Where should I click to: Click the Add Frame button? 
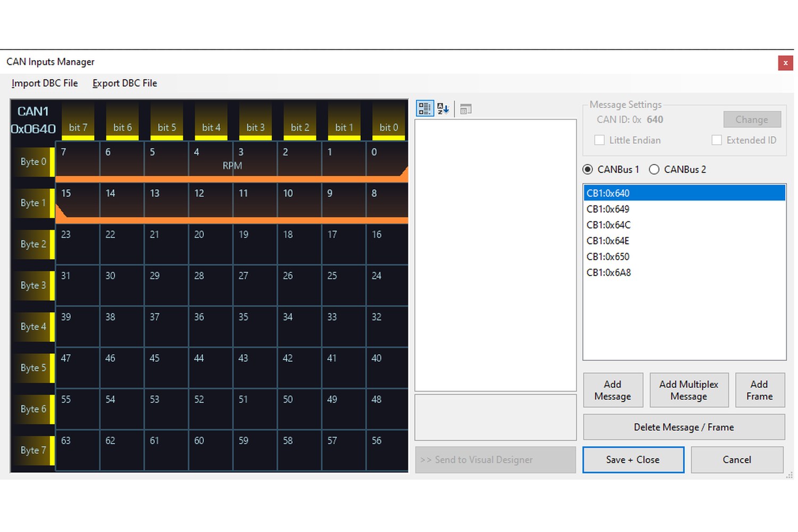pos(760,390)
